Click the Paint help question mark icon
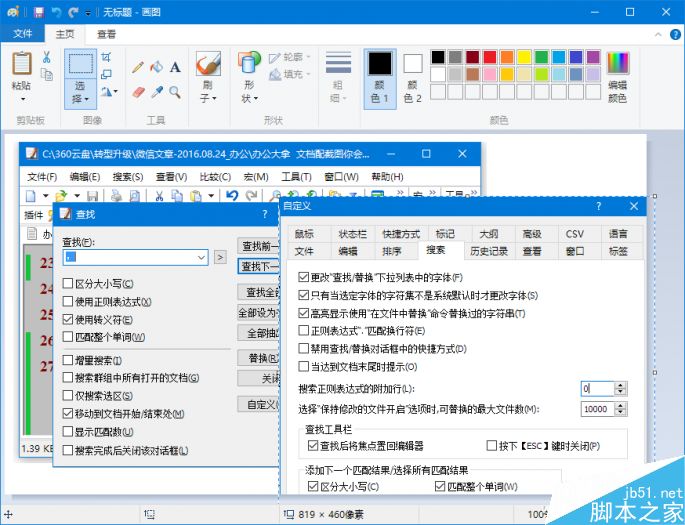Image resolution: width=685 pixels, height=525 pixels. [x=675, y=35]
